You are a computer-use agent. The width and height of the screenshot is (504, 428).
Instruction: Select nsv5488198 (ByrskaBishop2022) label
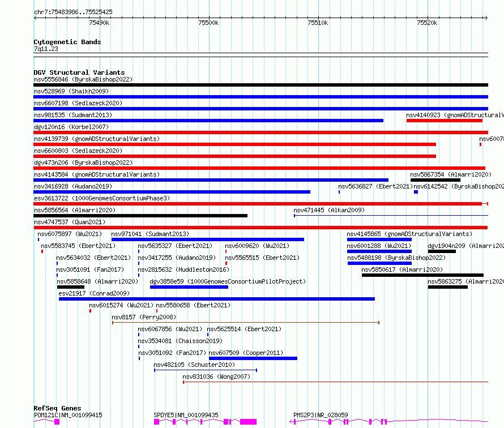(396, 258)
